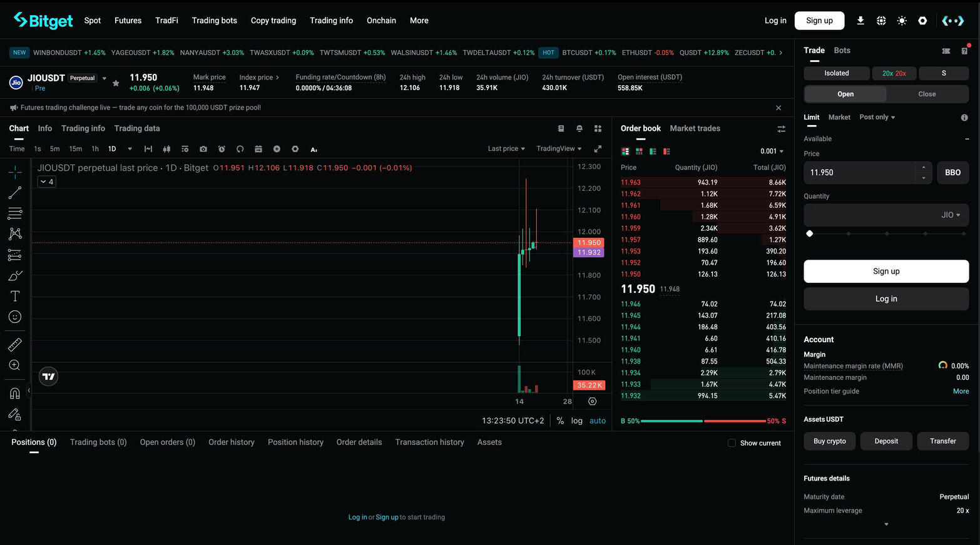
Task: Toggle auto scale on chart
Action: pos(598,421)
